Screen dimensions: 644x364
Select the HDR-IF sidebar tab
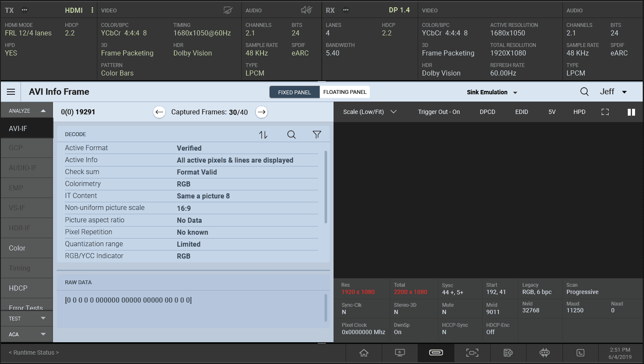point(26,228)
